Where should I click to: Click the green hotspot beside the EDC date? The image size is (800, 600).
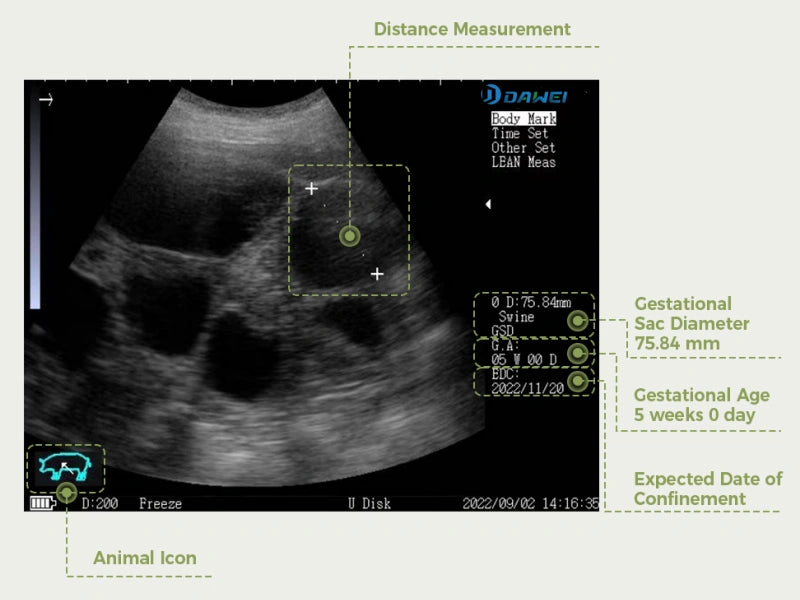577,381
